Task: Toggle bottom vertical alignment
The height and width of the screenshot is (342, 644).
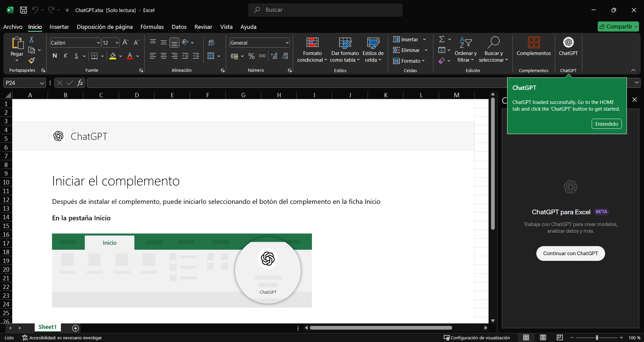Action: tap(174, 43)
